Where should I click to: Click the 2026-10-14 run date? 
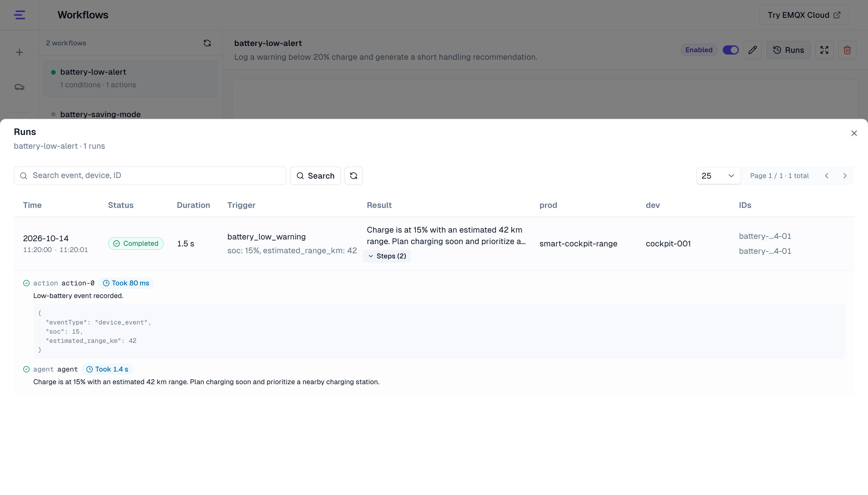click(46, 238)
